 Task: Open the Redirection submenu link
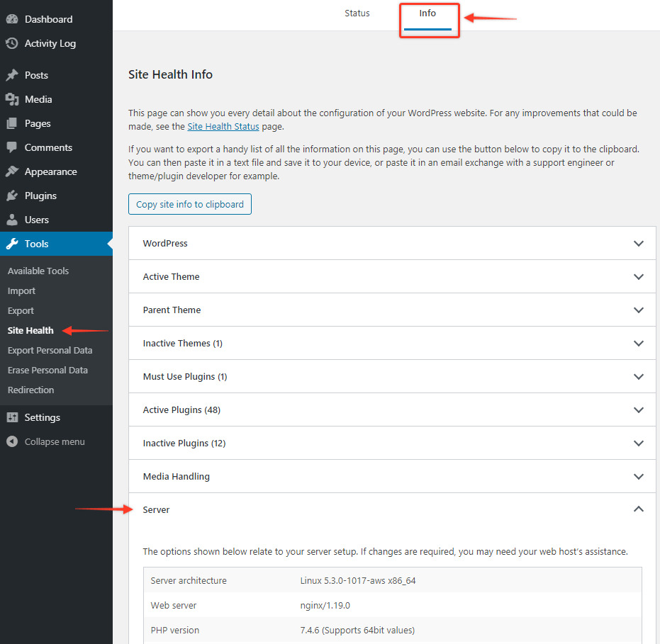pyautogui.click(x=30, y=390)
